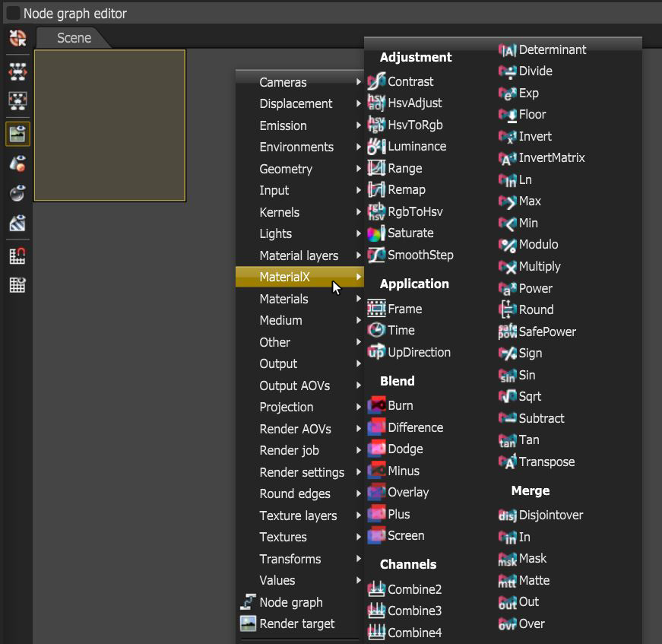The width and height of the screenshot is (662, 644).
Task: Click the Render target menu icon
Action: point(249,623)
